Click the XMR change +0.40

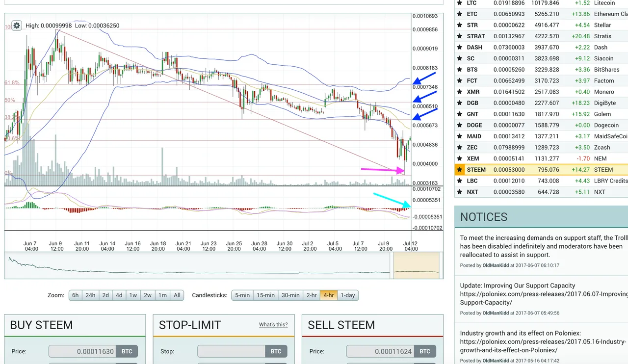coord(582,92)
